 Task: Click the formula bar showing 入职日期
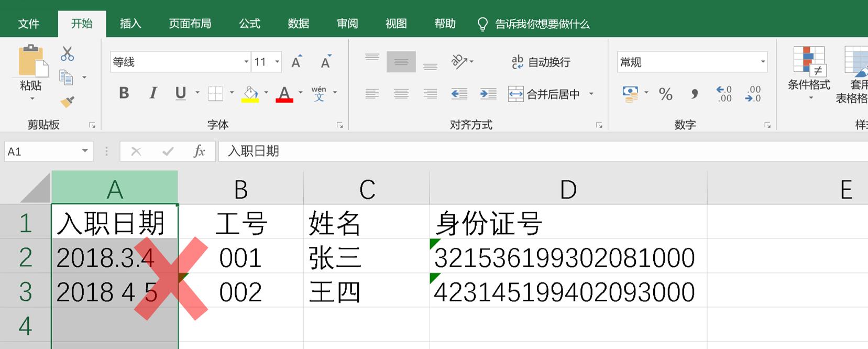[543, 151]
